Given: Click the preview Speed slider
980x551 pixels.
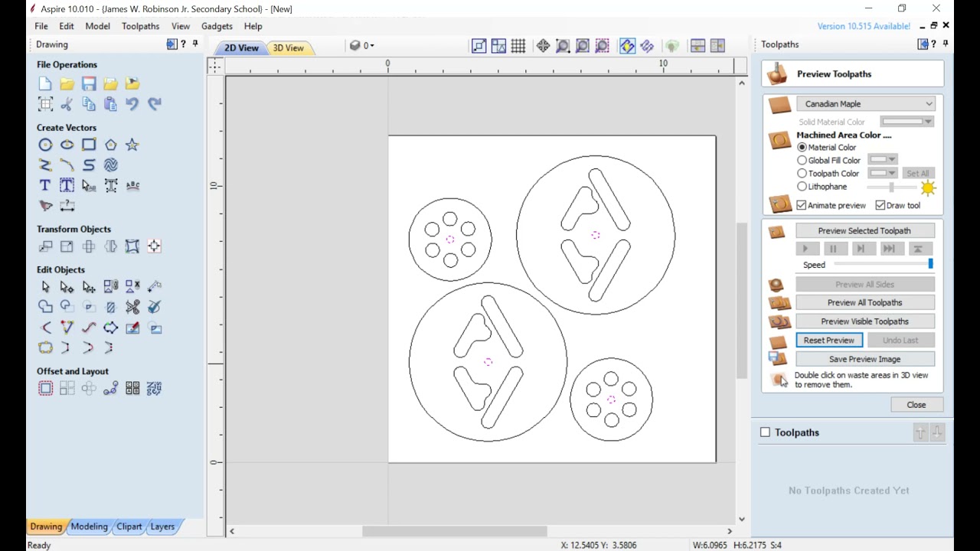Looking at the screenshot, I should pos(882,264).
